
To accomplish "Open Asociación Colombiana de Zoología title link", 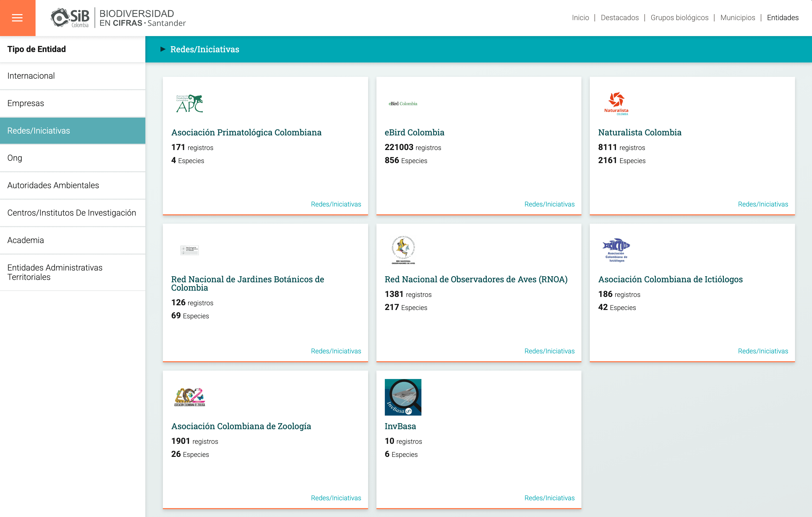I will pos(241,426).
